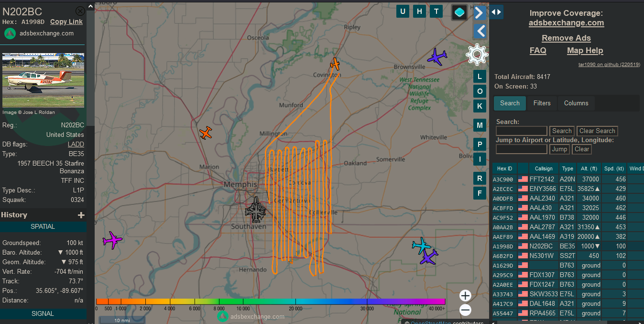This screenshot has height=324, width=644.
Task: Switch to the Search tab
Action: coord(510,103)
